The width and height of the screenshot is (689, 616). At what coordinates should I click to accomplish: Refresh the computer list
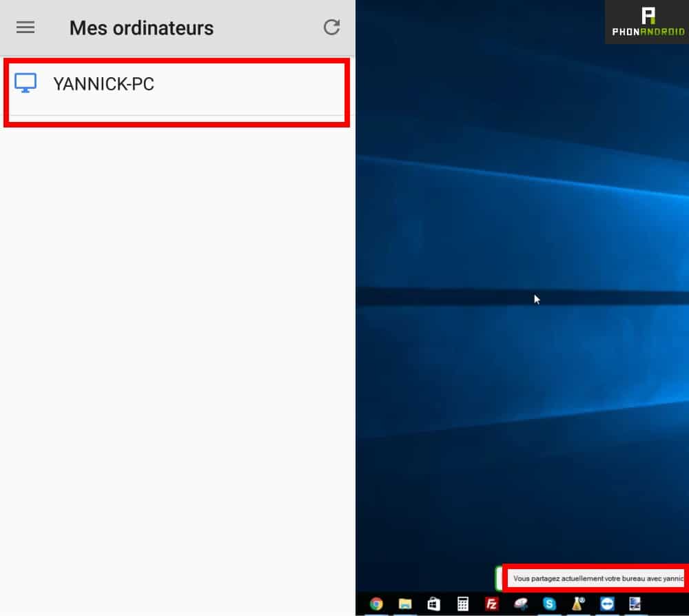coord(332,28)
